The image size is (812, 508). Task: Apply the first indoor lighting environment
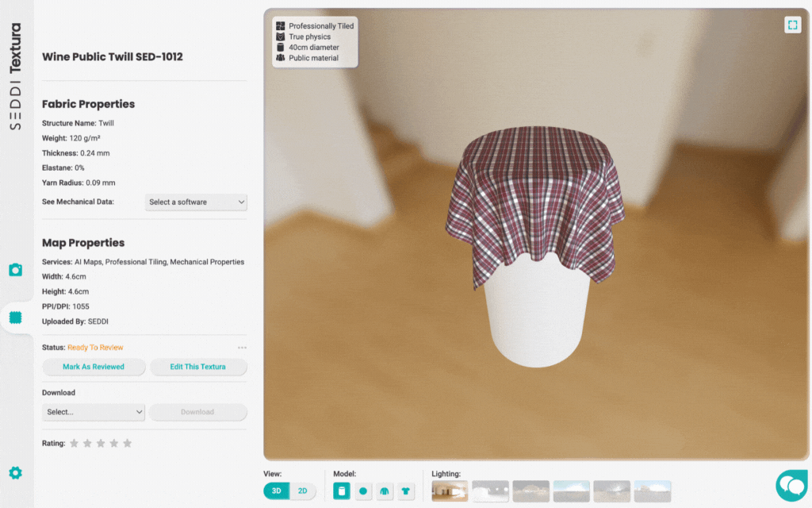pos(448,491)
